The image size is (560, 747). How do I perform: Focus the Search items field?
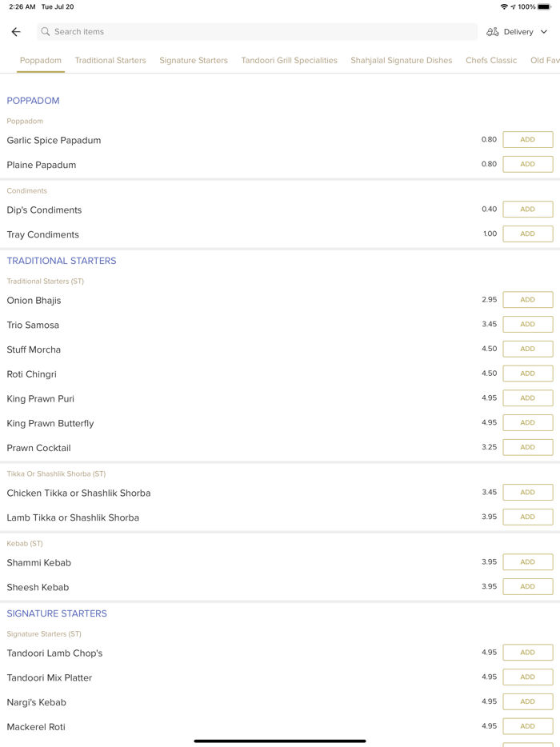[256, 32]
